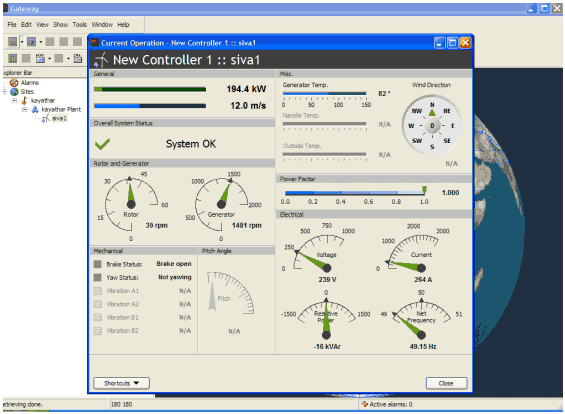Click the Vibration B1 indicator icon
This screenshot has width=565, height=414.
97,317
